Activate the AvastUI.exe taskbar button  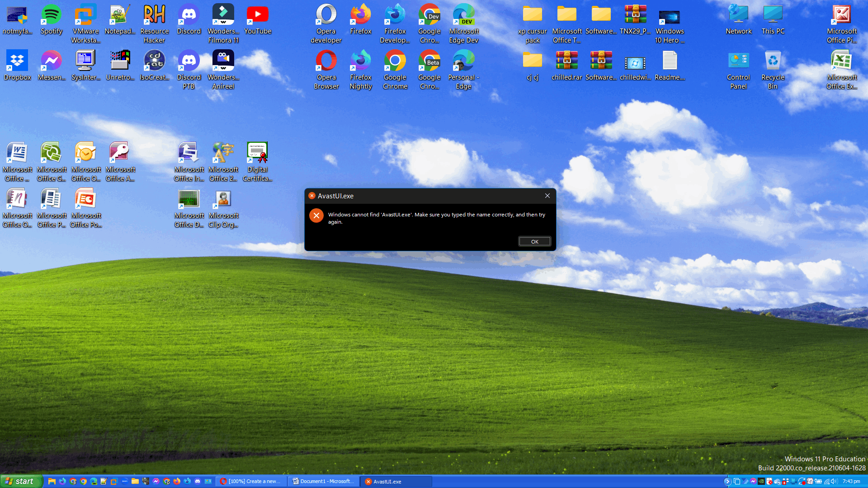(396, 481)
